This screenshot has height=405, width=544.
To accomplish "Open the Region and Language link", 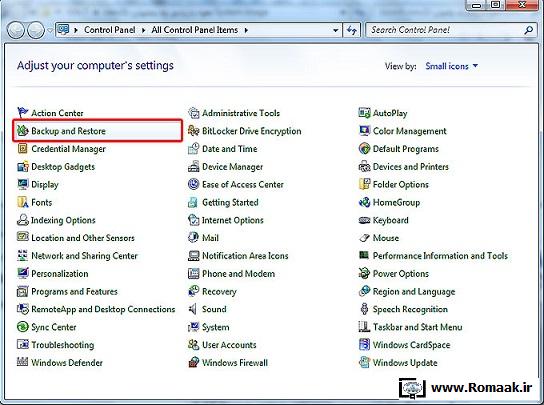I will tap(414, 291).
